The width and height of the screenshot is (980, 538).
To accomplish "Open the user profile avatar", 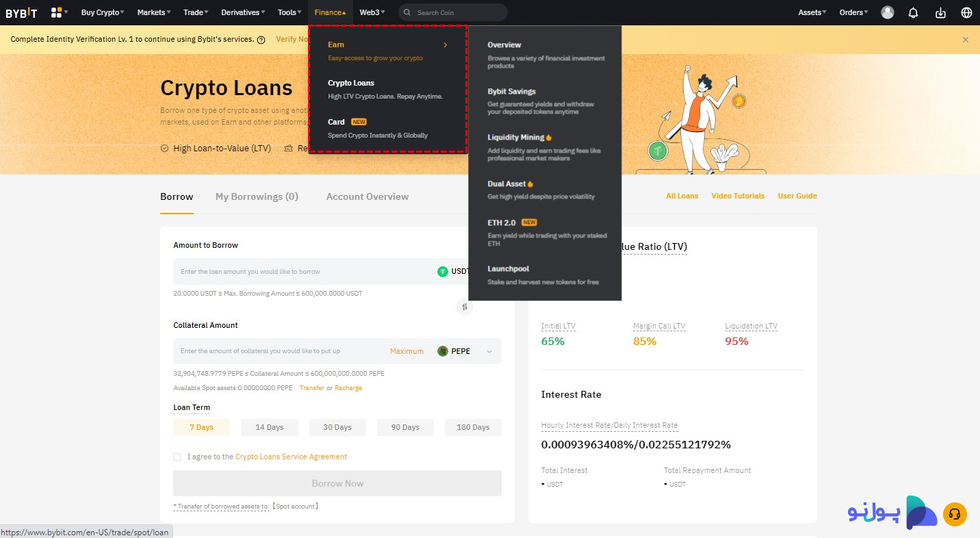I will coord(888,12).
